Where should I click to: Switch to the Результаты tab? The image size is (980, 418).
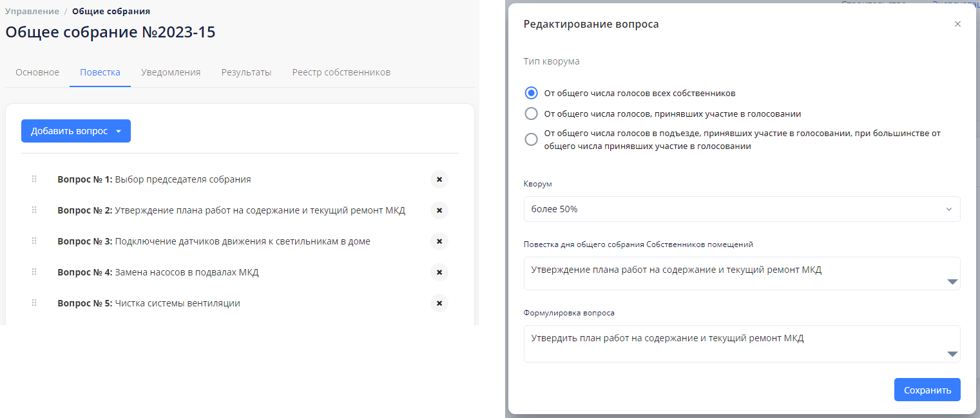[x=246, y=72]
